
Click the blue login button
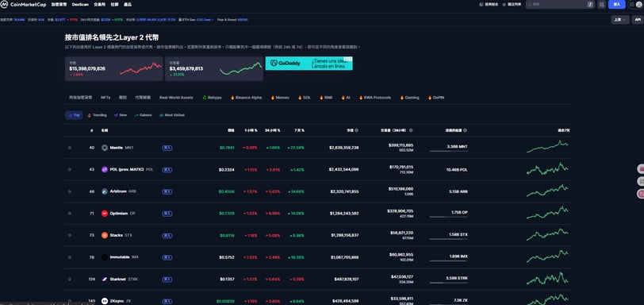617,4
